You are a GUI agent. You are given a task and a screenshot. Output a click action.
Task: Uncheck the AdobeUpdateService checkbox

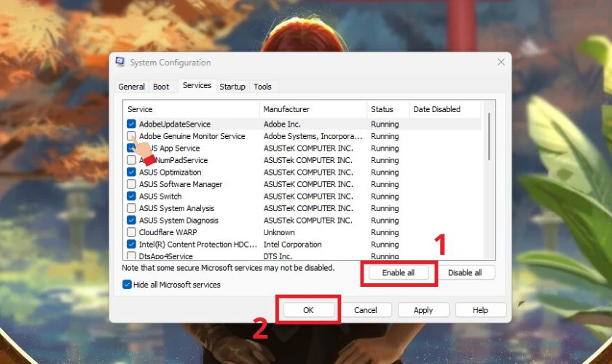pos(131,124)
